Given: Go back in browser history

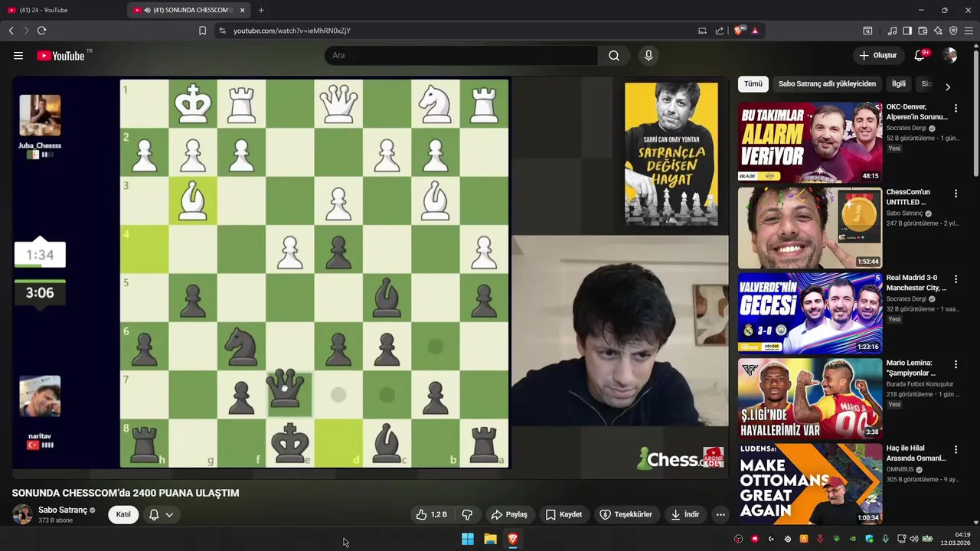Looking at the screenshot, I should click(x=11, y=31).
